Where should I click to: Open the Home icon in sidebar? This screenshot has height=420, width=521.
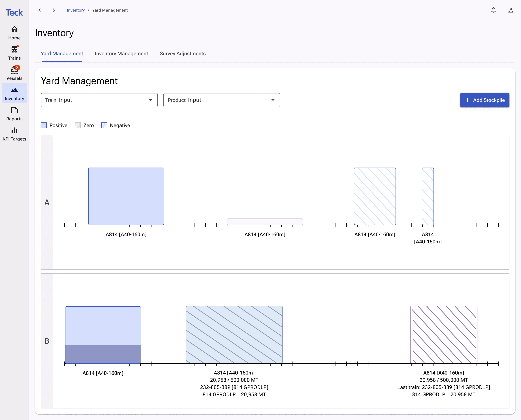tap(14, 29)
